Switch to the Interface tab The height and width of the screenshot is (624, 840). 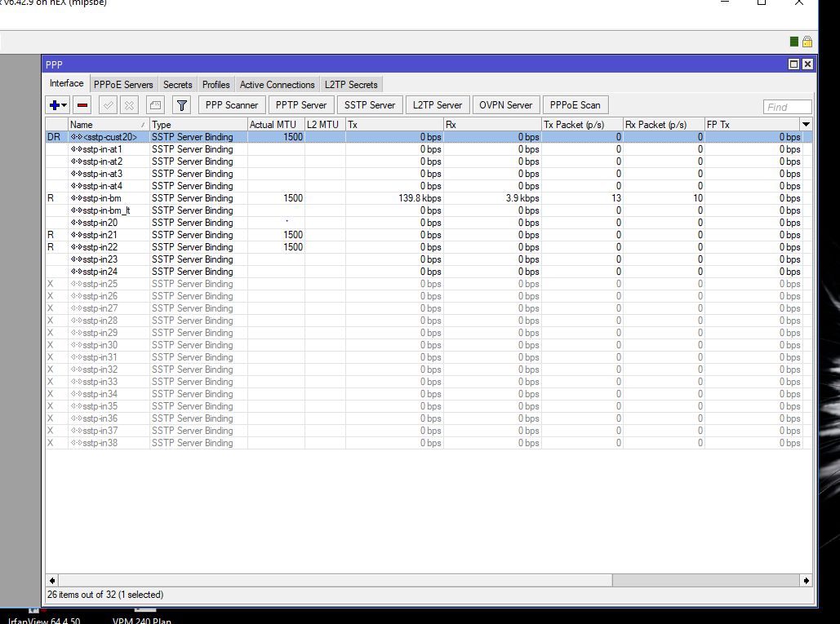pos(66,83)
